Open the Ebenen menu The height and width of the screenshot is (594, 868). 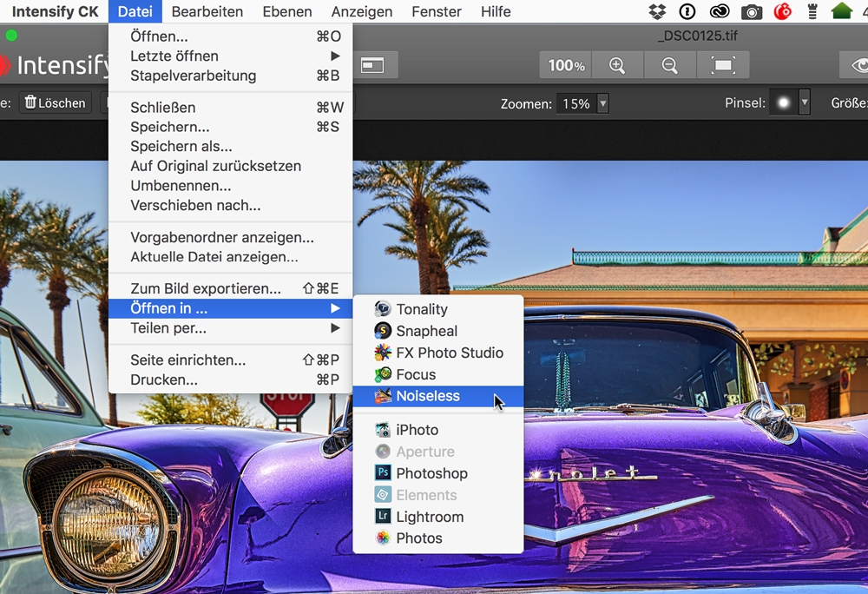(286, 11)
